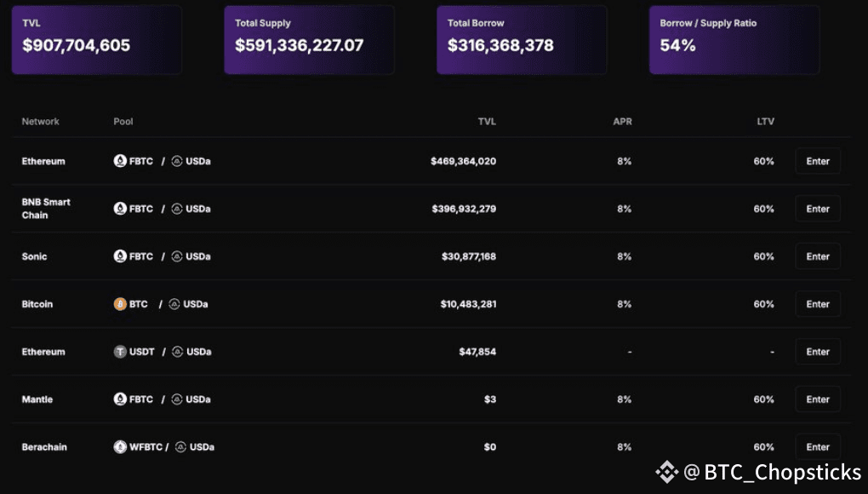Open the Mantle pool with Enter
Viewport: 868px width, 494px height.
[x=818, y=399]
